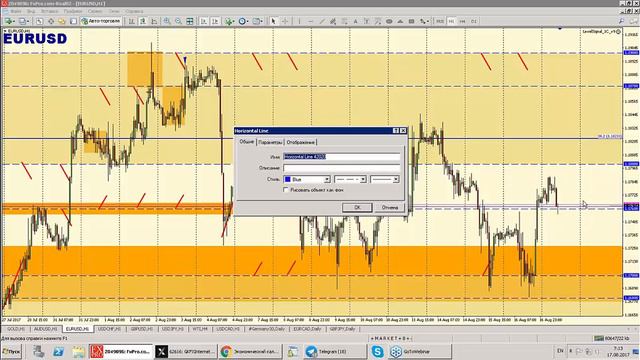This screenshot has height=360, width=640.
Task: Open the Файл menu
Action: coord(16,11)
